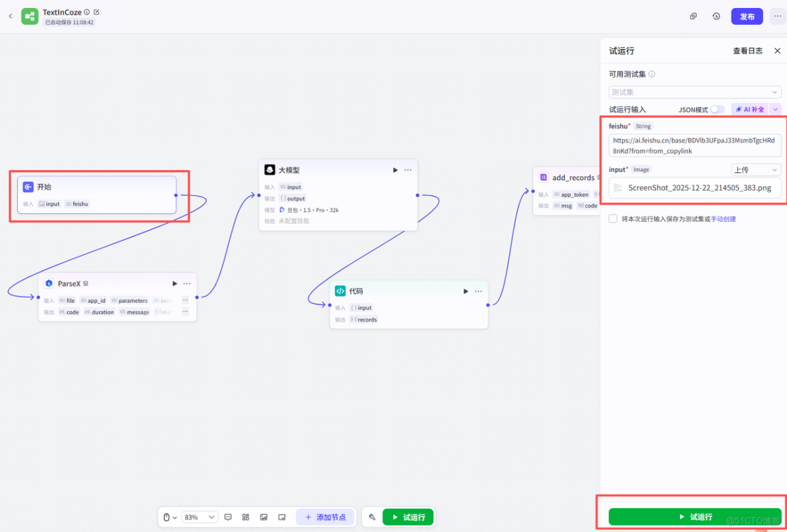Open the ... menu on 大模型 node
This screenshot has height=532, width=787.
[407, 169]
